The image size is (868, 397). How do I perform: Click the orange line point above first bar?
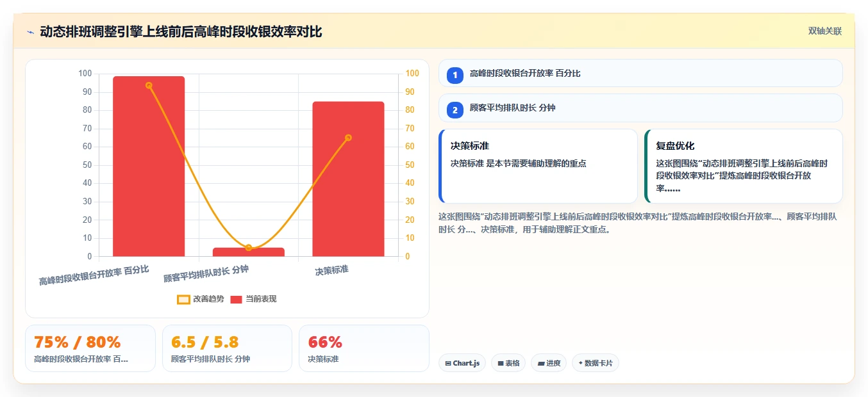pos(149,85)
